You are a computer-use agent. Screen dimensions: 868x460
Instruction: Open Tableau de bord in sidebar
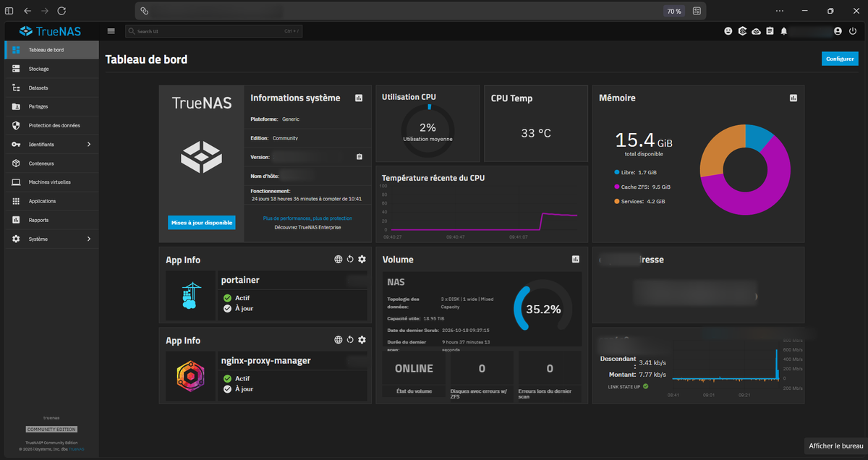click(52, 50)
